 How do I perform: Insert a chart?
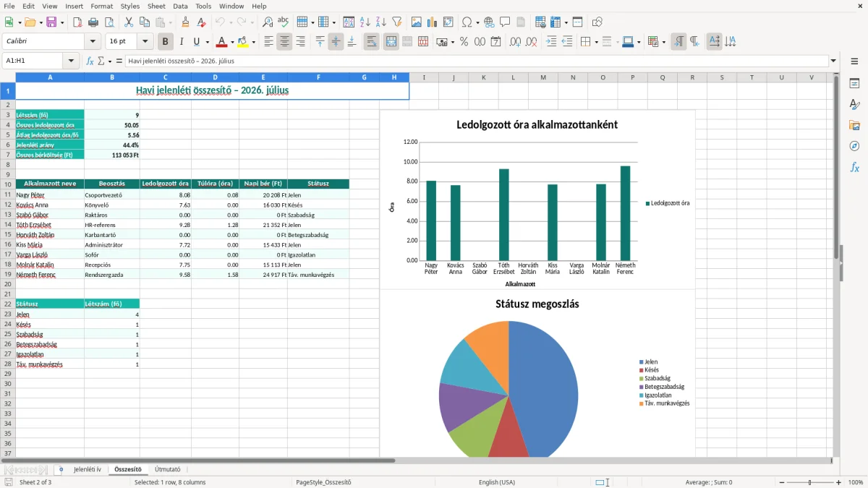[432, 22]
